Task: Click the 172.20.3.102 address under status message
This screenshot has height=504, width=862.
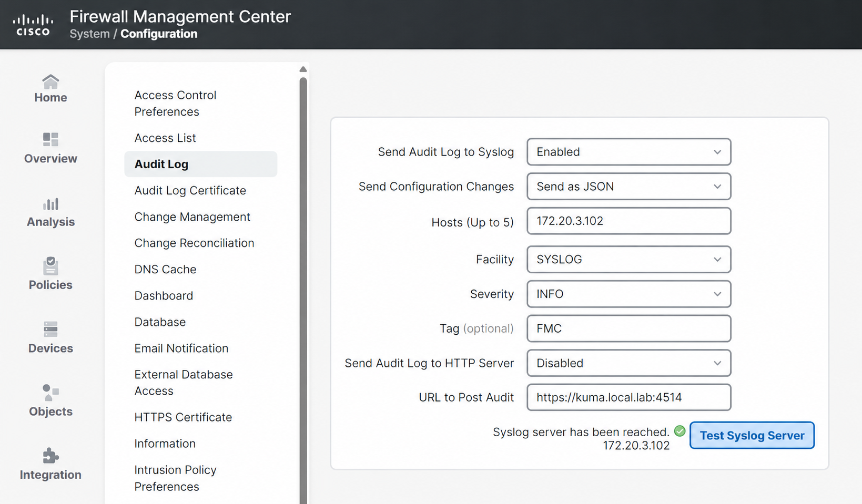Action: 636,446
